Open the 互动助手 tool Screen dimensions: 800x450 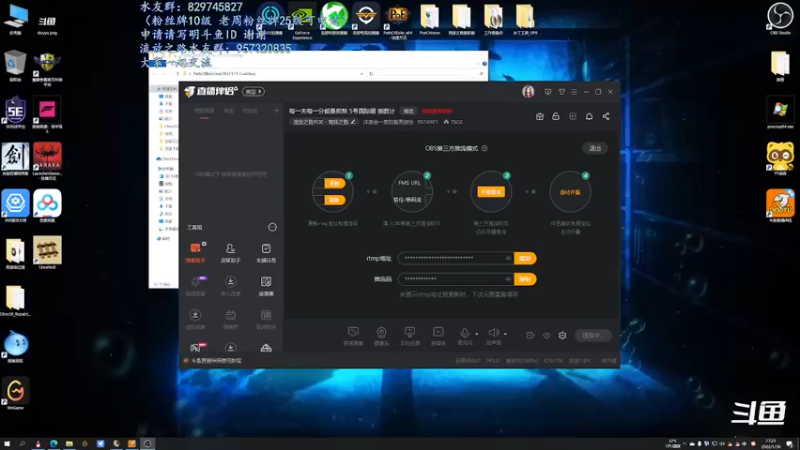pos(266,319)
